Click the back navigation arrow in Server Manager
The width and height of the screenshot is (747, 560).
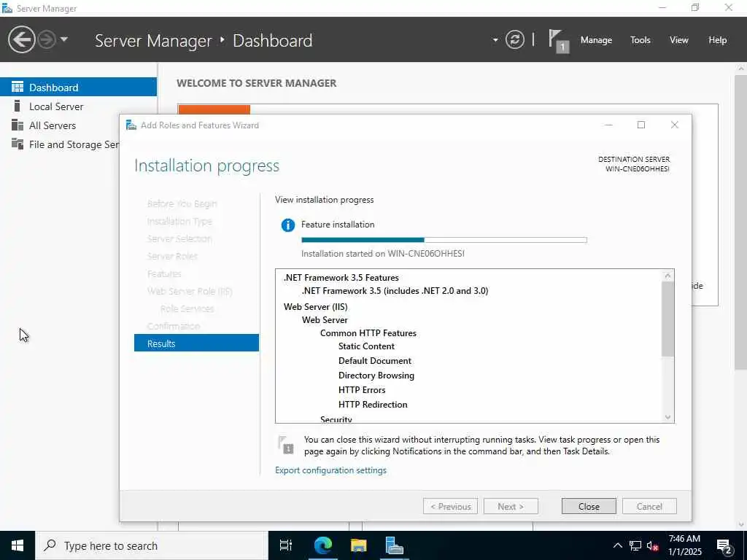pos(21,39)
